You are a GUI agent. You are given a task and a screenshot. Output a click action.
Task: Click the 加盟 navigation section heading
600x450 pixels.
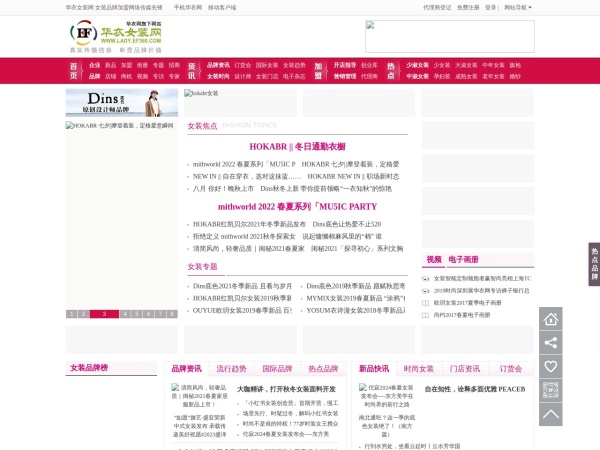[318, 71]
